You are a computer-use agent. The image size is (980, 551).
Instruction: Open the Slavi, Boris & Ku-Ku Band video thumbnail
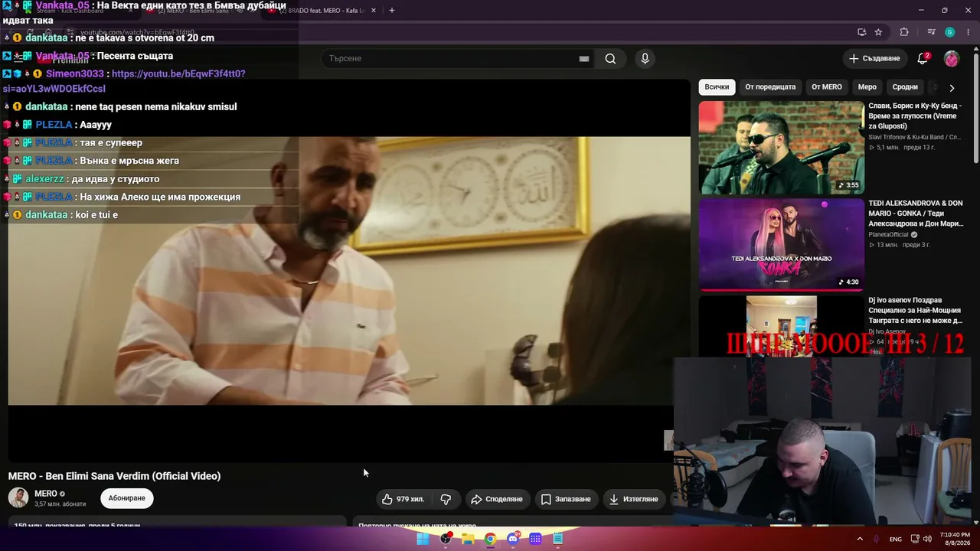[x=781, y=148]
